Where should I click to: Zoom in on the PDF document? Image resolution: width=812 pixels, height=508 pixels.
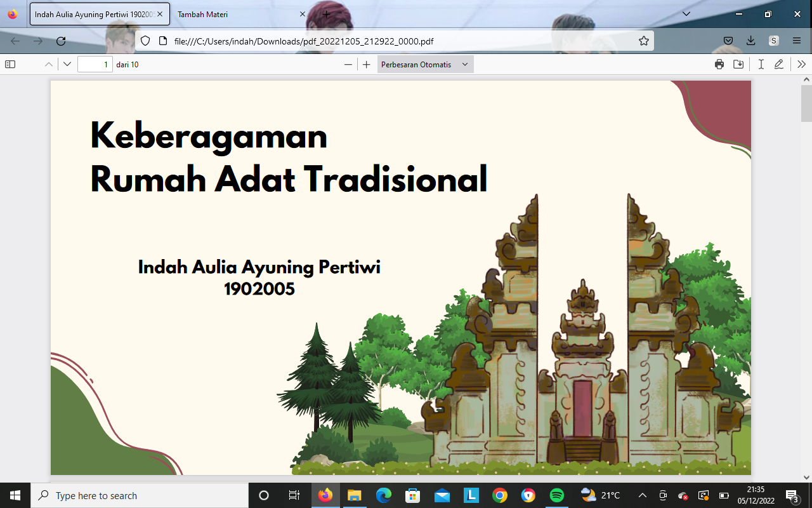pyautogui.click(x=366, y=64)
